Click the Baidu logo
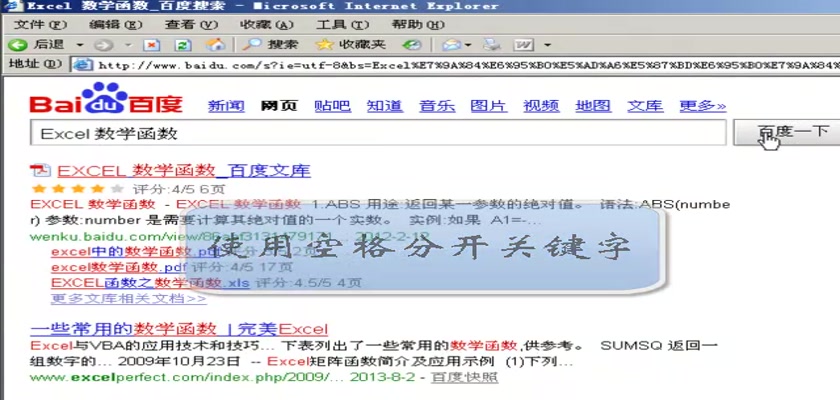The height and width of the screenshot is (400, 840). (x=106, y=98)
